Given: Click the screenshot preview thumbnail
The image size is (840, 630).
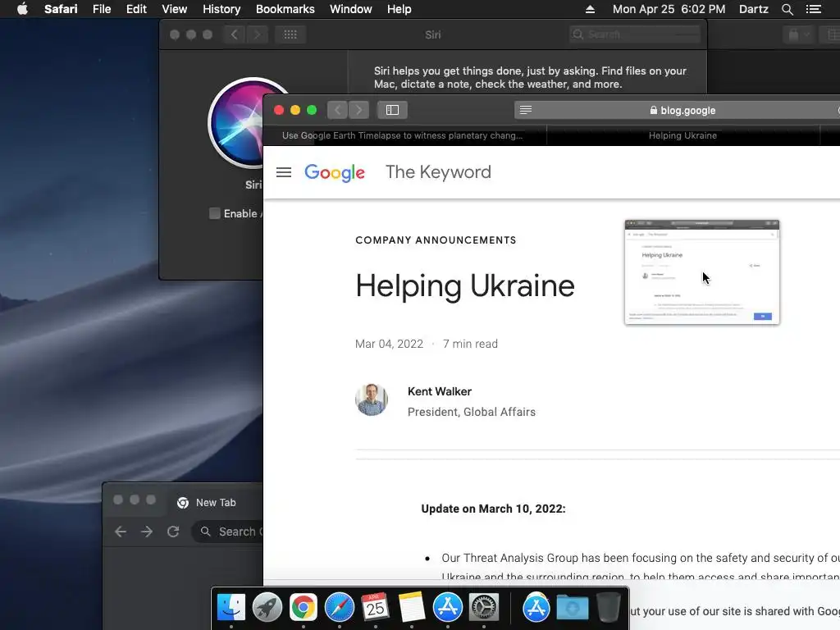Looking at the screenshot, I should point(702,272).
